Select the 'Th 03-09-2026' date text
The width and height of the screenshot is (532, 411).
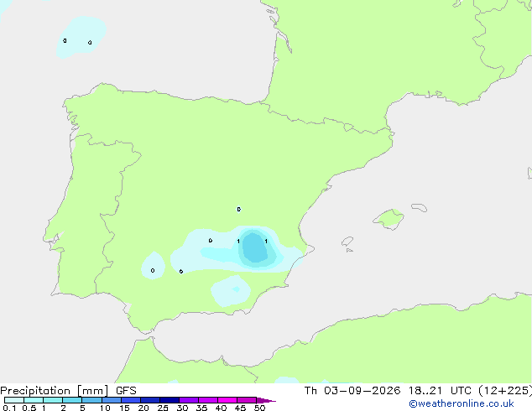tap(352, 391)
